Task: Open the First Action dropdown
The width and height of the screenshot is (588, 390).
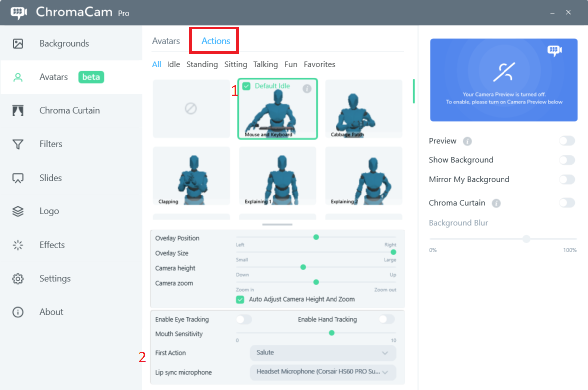Action: tap(322, 353)
